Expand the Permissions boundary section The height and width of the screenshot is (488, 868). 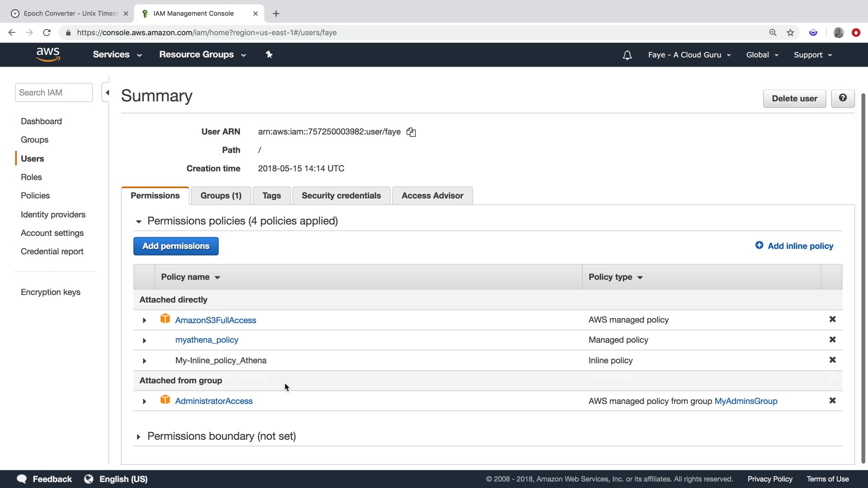[138, 436]
